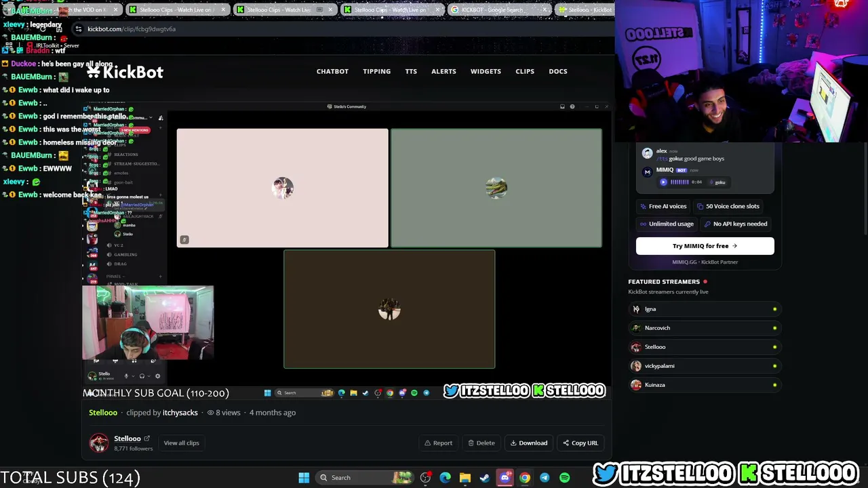The height and width of the screenshot is (488, 868).
Task: Click the browser address bar URL
Action: pyautogui.click(x=132, y=29)
